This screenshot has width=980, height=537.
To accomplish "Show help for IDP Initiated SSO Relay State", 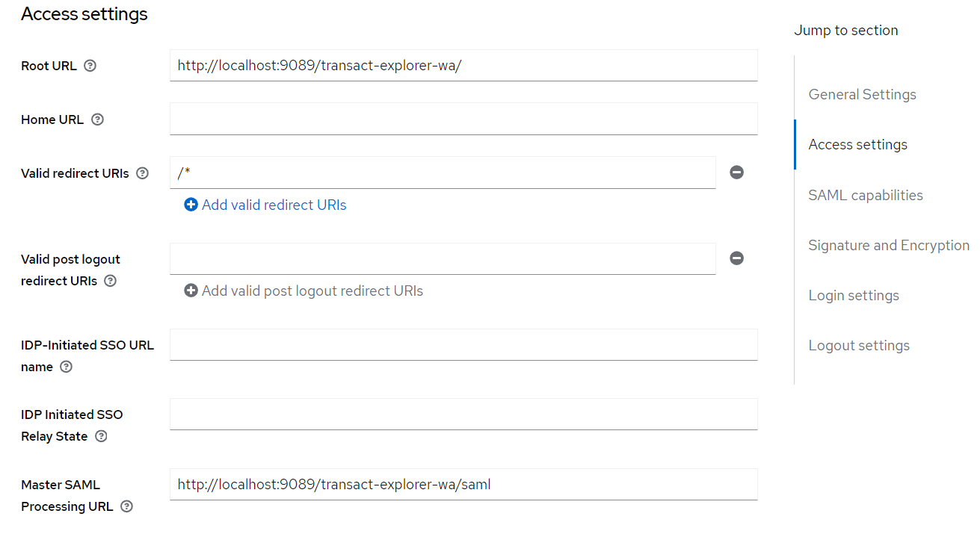I will (x=101, y=436).
